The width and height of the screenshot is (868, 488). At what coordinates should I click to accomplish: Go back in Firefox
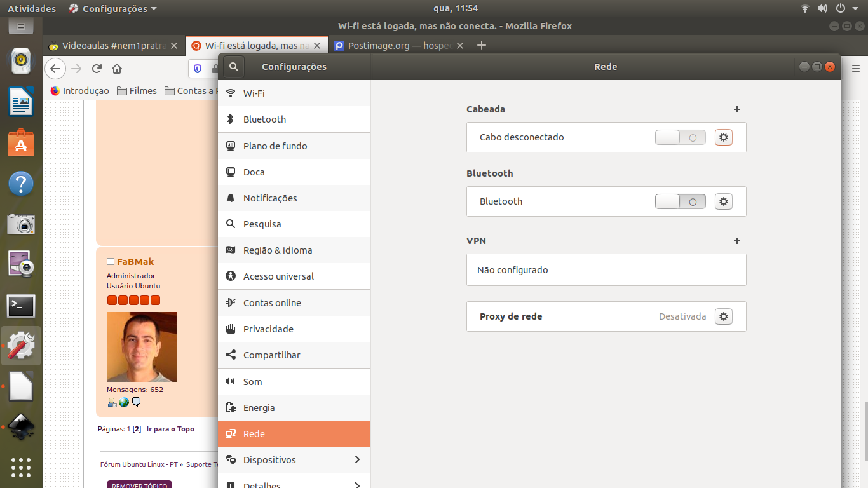[x=55, y=69]
